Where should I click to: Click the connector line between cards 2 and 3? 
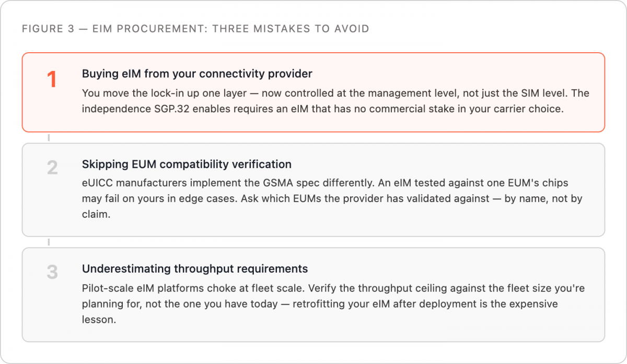[x=49, y=242]
